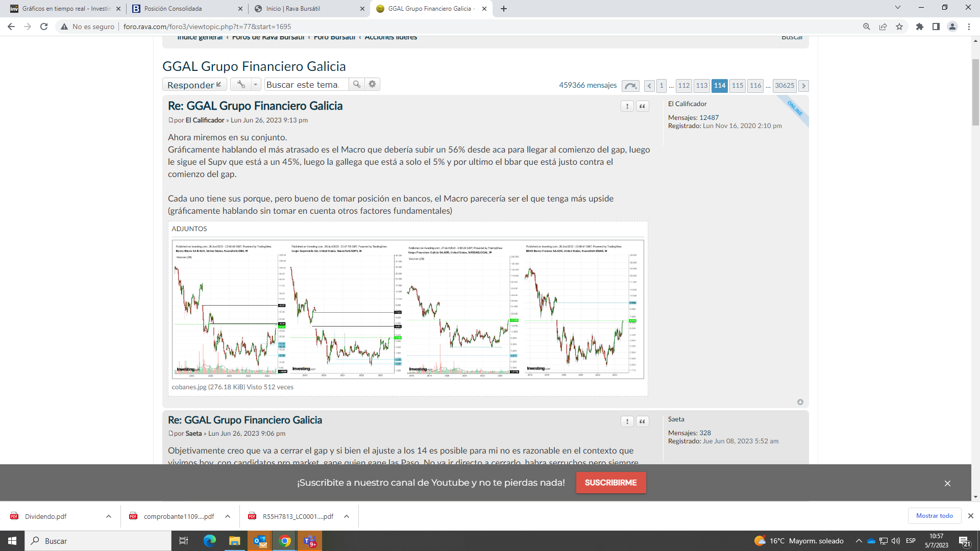Screen dimensions: 980x551
Task: Click the search magnifier beside Buscar este tema
Action: pyautogui.click(x=357, y=84)
